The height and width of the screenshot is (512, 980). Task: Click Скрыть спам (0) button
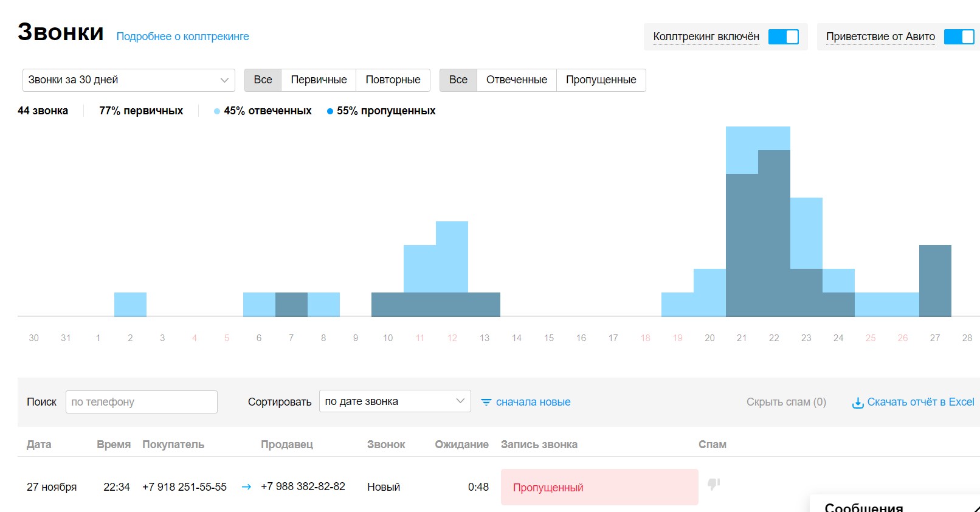click(786, 402)
